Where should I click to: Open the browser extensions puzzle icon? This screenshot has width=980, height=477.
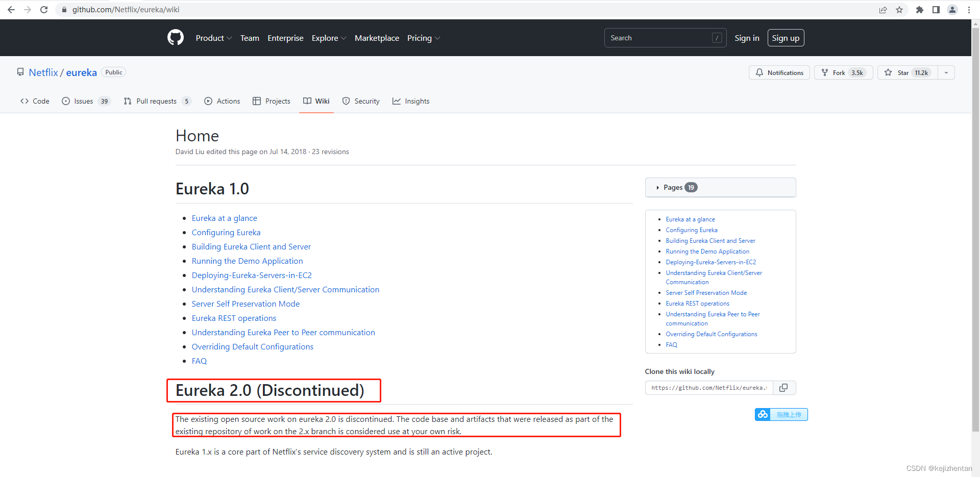(920, 10)
